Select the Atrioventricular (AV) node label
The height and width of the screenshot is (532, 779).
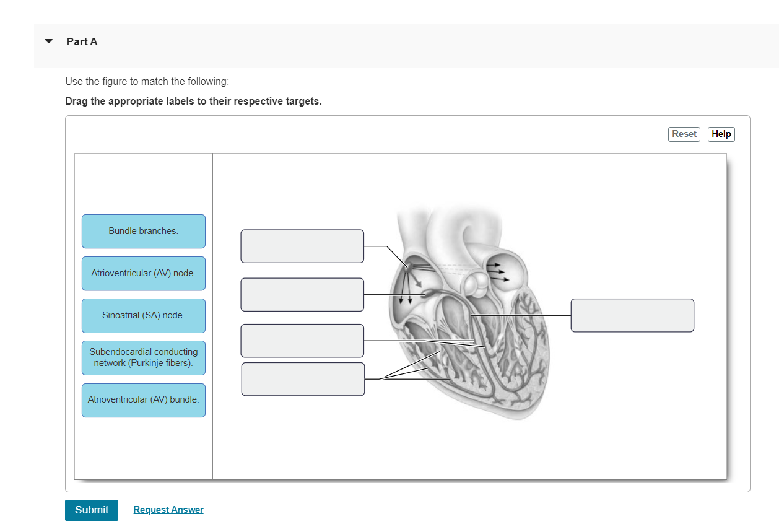point(143,273)
